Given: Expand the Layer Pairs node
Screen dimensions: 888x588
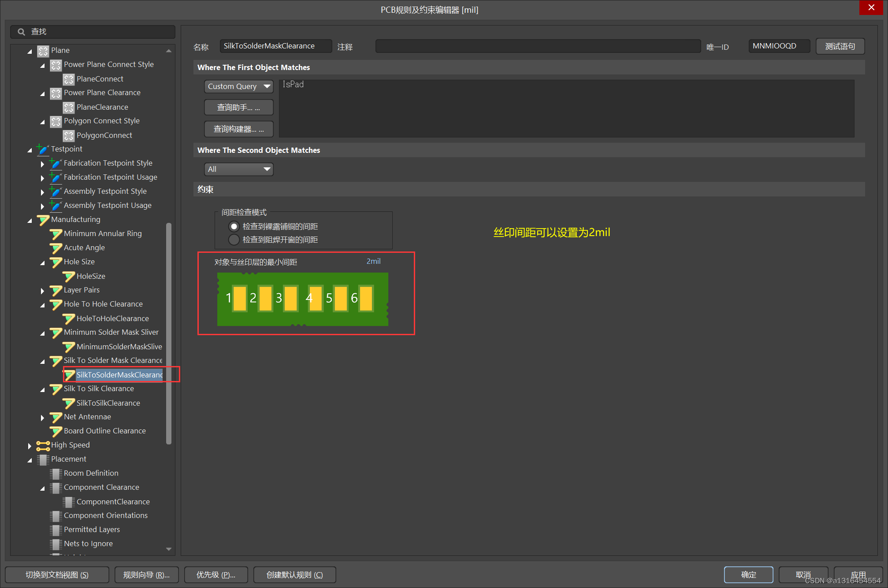Looking at the screenshot, I should point(42,291).
